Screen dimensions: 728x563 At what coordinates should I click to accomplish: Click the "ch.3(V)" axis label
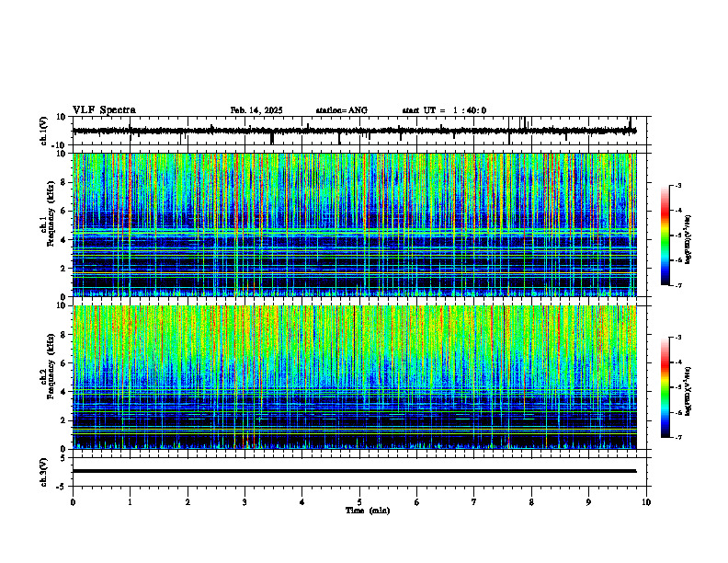(43, 472)
